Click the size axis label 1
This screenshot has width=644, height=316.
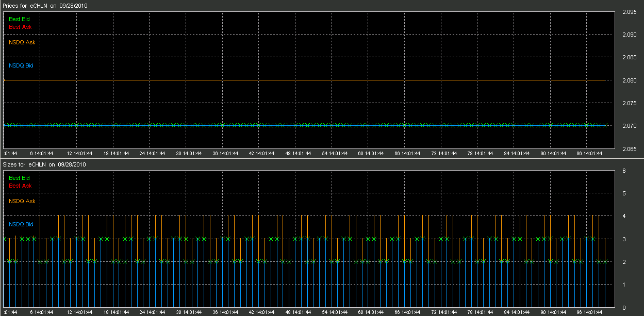coord(624,285)
